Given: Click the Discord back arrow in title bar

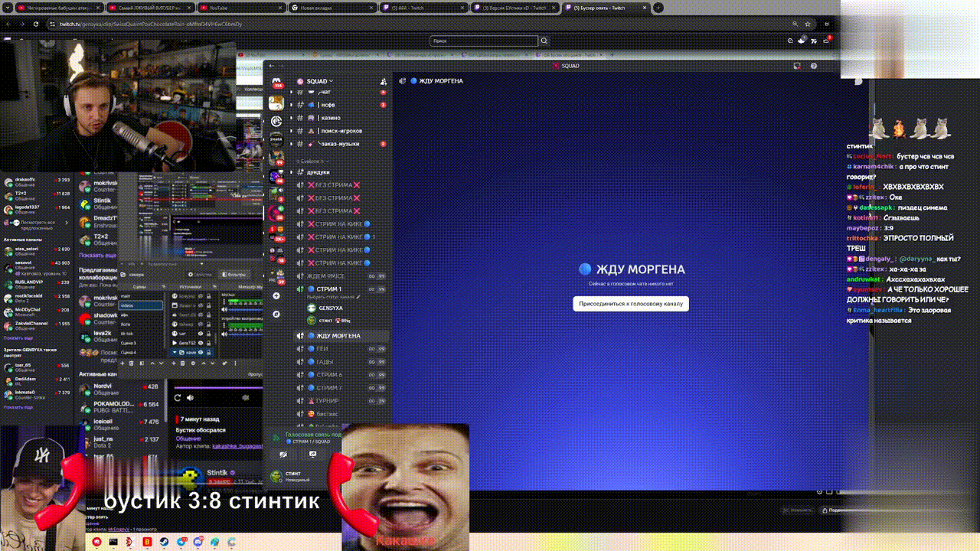Looking at the screenshot, I should click(x=271, y=66).
